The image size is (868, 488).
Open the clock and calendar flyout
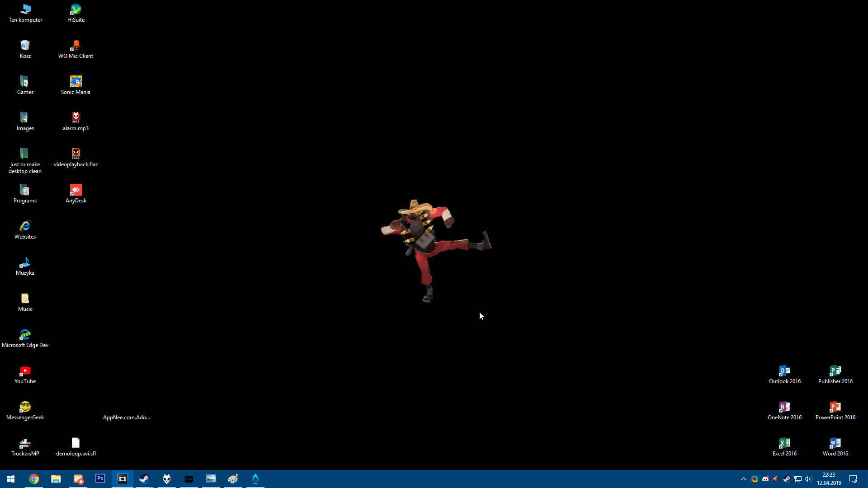[x=829, y=479]
